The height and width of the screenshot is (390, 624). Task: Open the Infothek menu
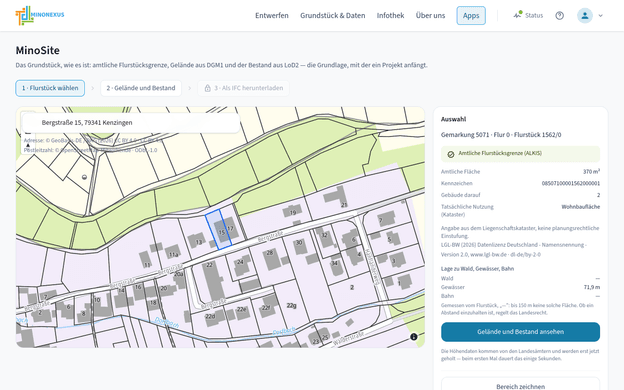pyautogui.click(x=390, y=16)
